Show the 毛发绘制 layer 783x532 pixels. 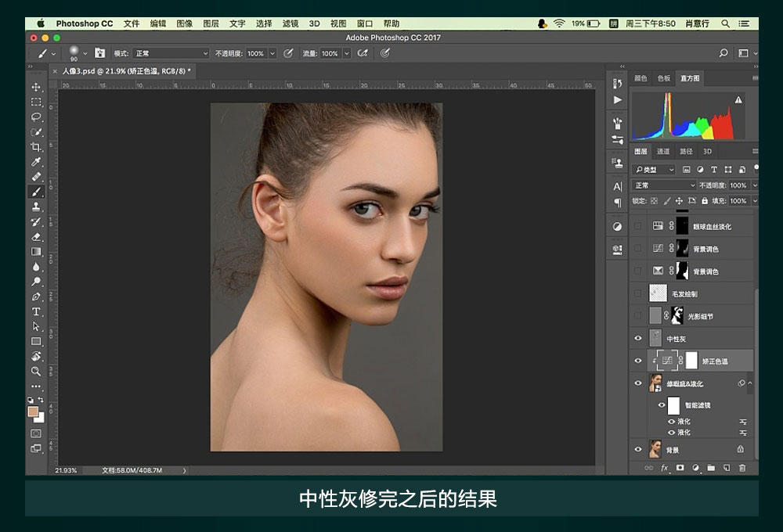638,294
